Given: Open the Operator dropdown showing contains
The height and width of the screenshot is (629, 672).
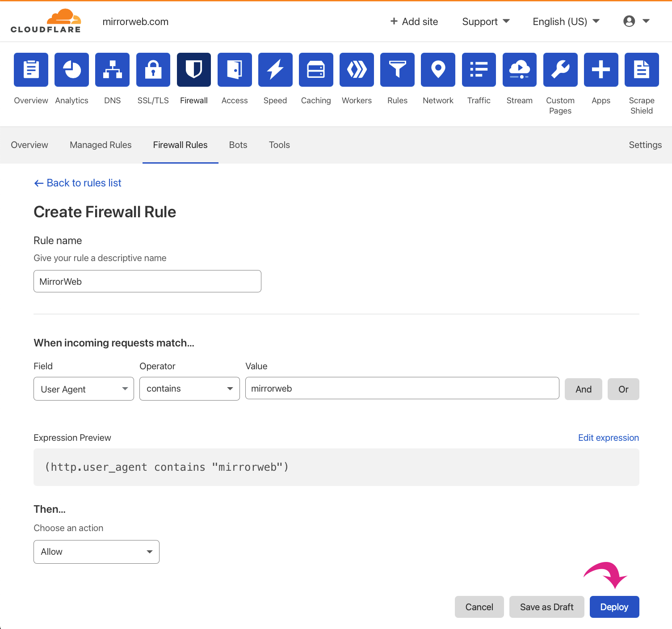Looking at the screenshot, I should coord(189,388).
